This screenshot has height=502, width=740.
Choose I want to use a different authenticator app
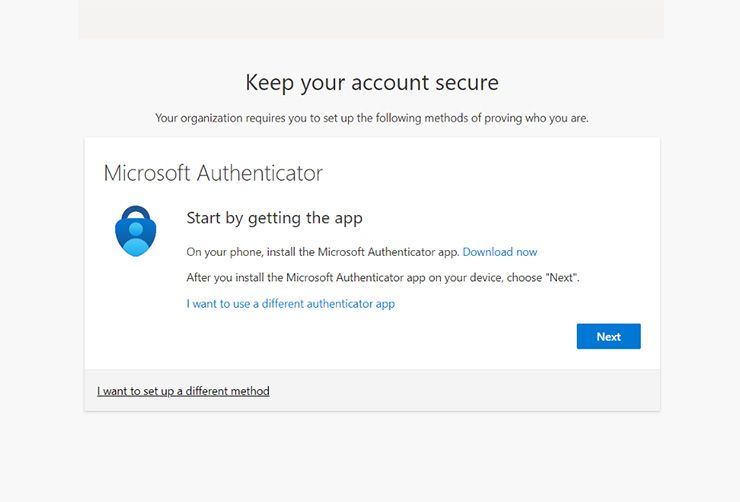coord(291,304)
